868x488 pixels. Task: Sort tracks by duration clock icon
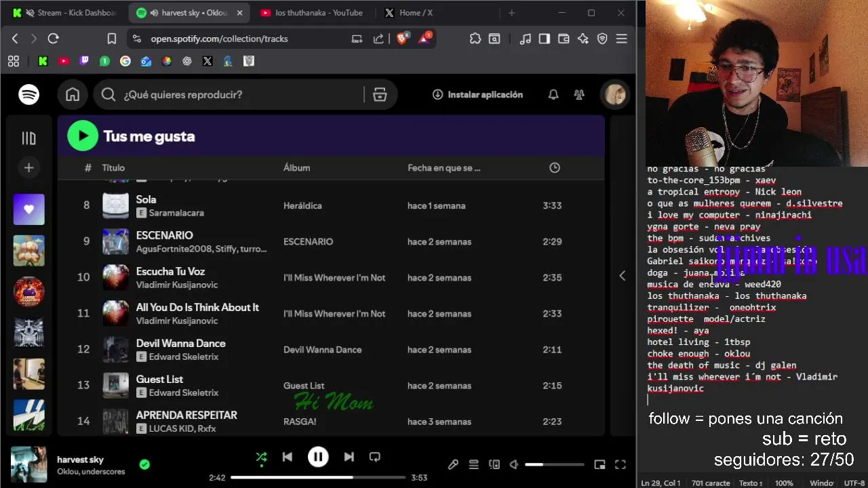coord(555,168)
